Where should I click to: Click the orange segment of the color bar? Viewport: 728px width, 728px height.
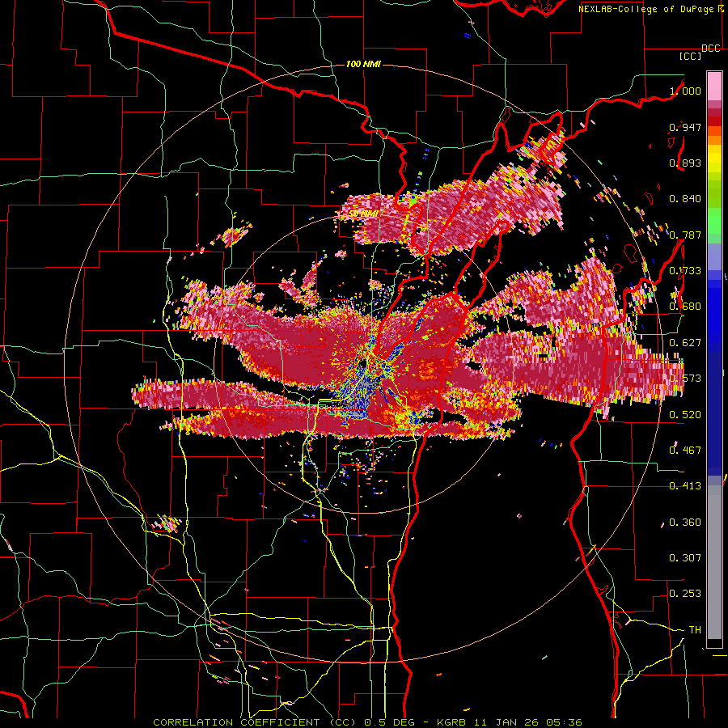[x=714, y=140]
